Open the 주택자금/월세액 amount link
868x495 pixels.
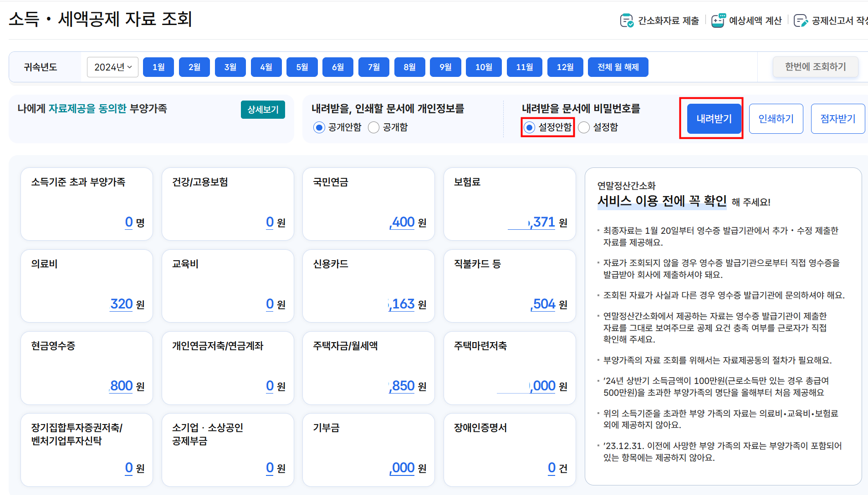pos(402,386)
